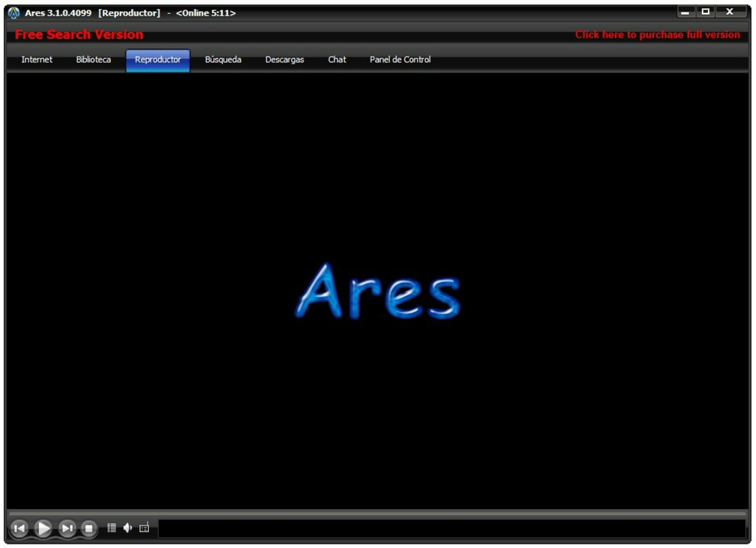Play the current track
This screenshot has height=548, width=756.
(x=43, y=528)
